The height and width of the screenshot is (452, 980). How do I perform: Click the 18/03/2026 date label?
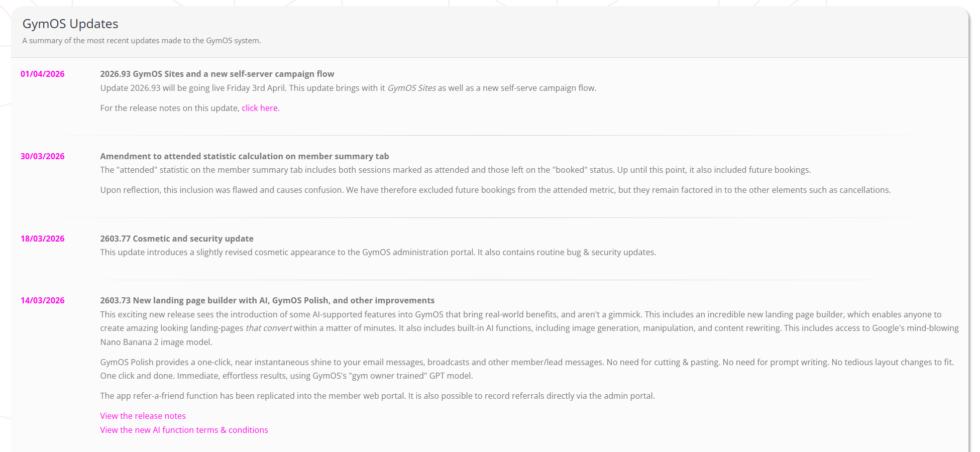pyautogui.click(x=43, y=239)
